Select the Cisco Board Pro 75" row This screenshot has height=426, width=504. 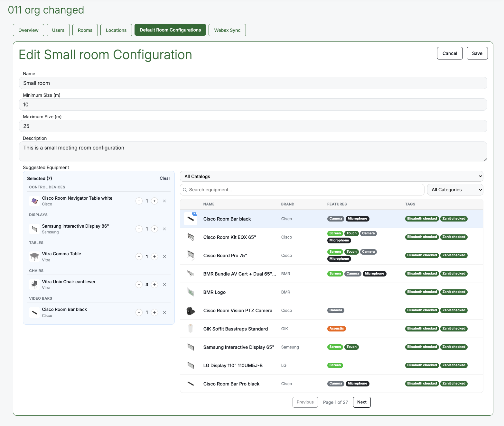coord(331,256)
